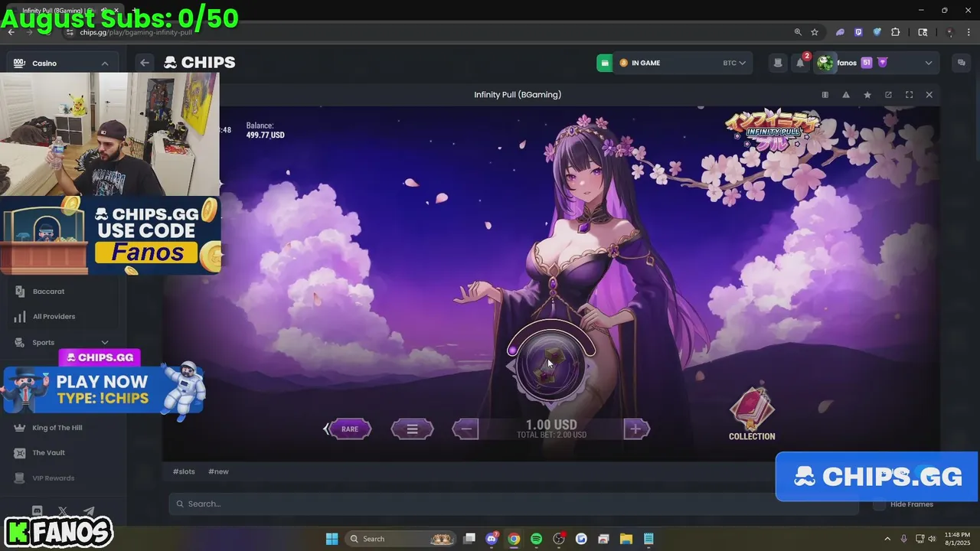This screenshot has height=551, width=980.
Task: Open the Collection book
Action: pyautogui.click(x=752, y=415)
